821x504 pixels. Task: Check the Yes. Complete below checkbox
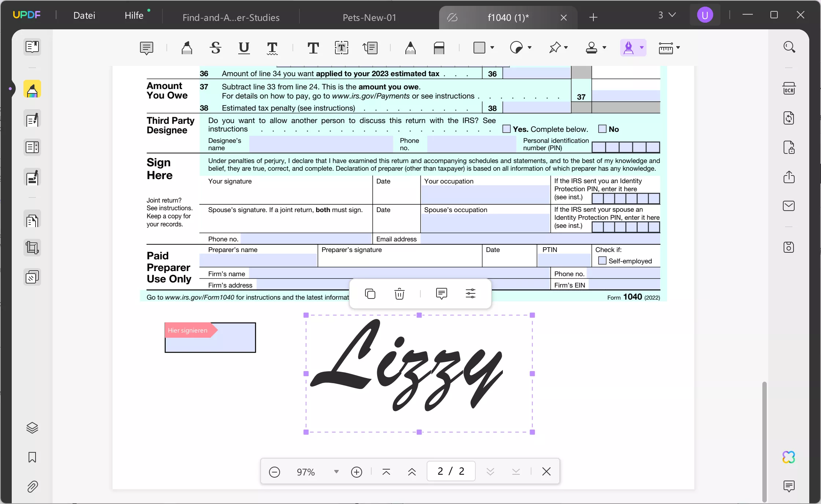pyautogui.click(x=506, y=129)
